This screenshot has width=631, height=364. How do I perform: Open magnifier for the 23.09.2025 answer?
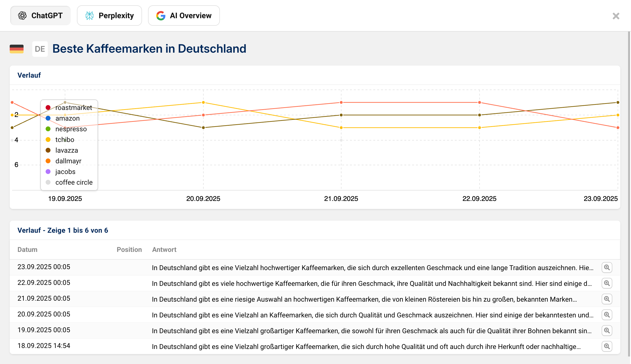(607, 267)
